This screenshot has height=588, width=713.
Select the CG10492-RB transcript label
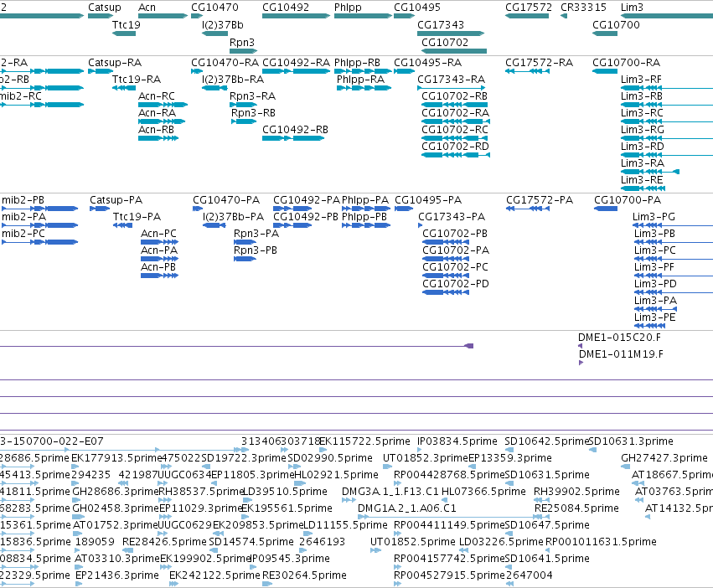[295, 130]
